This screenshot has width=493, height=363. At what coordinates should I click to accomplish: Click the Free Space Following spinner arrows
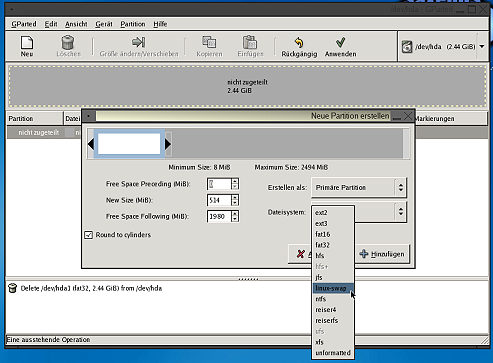coord(235,217)
